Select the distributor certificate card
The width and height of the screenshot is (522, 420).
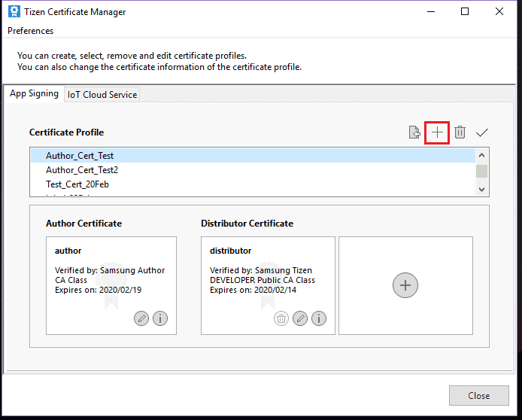click(268, 285)
